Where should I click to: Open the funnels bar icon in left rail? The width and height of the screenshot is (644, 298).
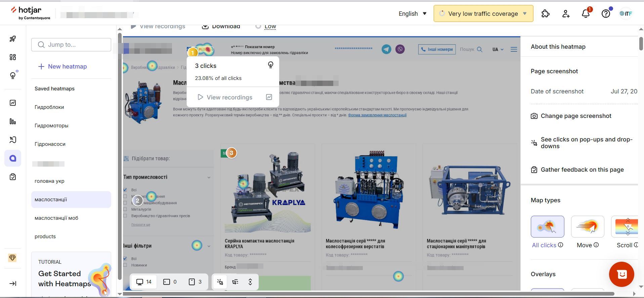tap(13, 121)
